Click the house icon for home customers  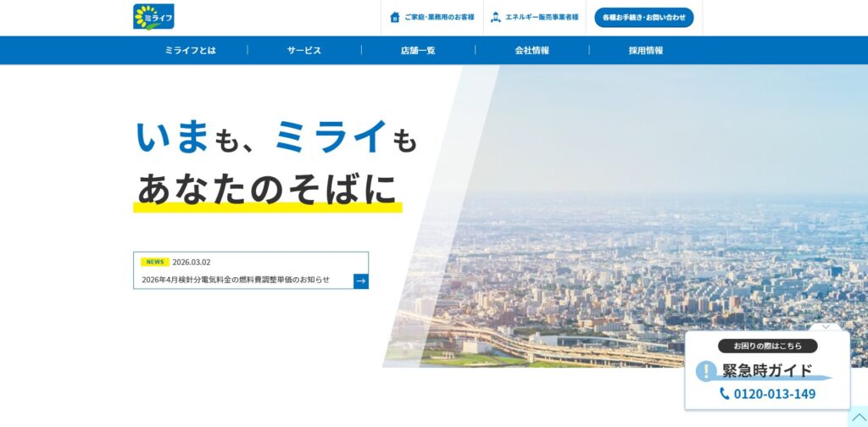(x=394, y=17)
